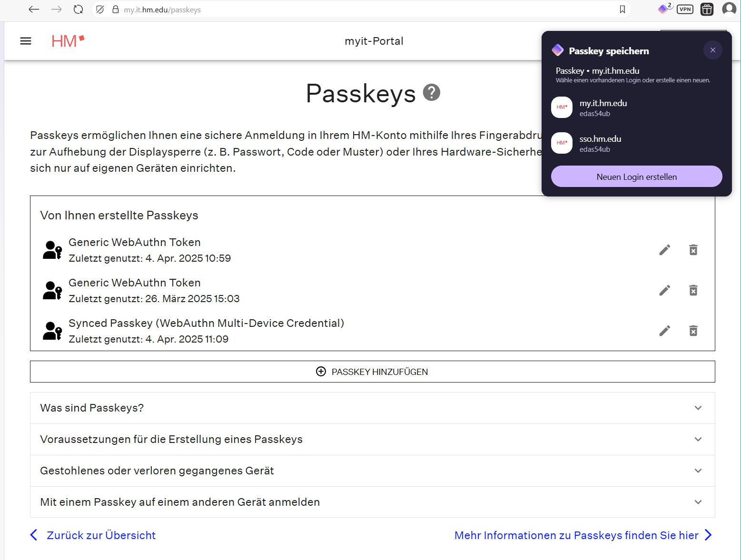Click the help question mark beside Passkeys
The height and width of the screenshot is (560, 741).
(432, 92)
